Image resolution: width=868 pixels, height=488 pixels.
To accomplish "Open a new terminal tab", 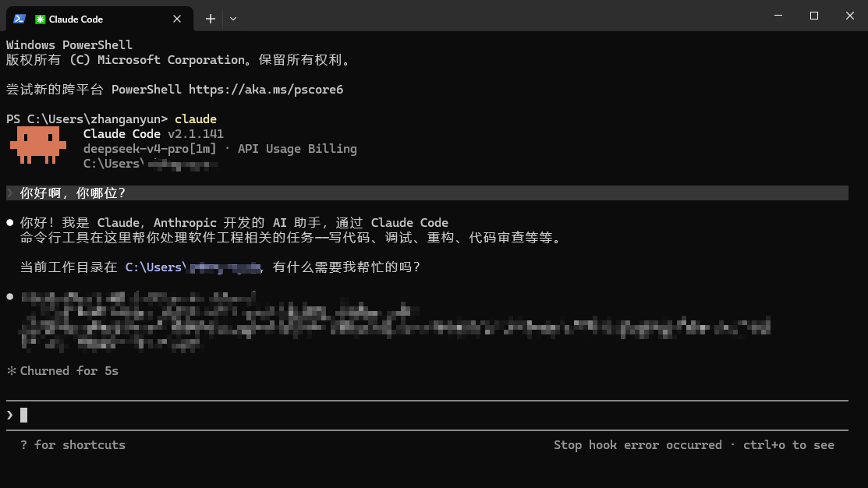I will coord(211,19).
